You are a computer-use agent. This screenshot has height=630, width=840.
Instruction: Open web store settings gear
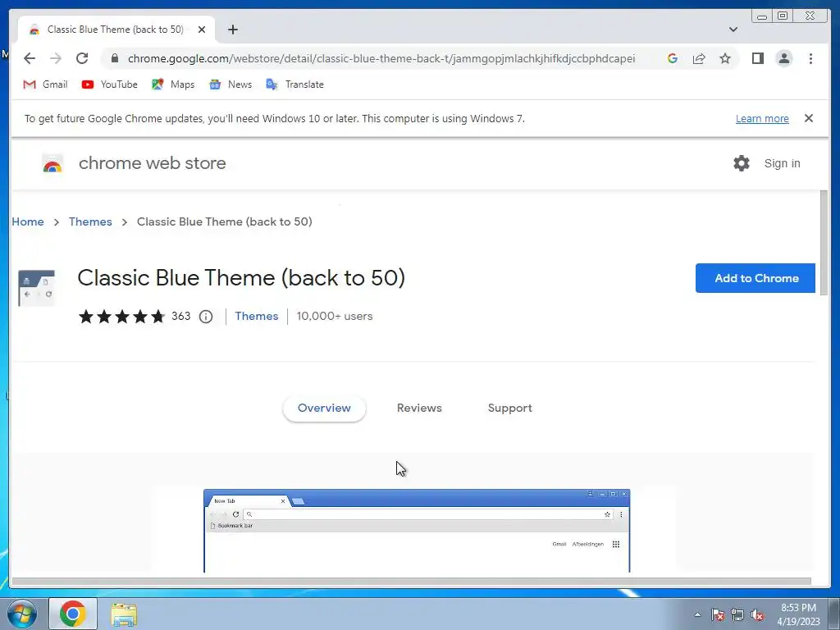tap(742, 163)
